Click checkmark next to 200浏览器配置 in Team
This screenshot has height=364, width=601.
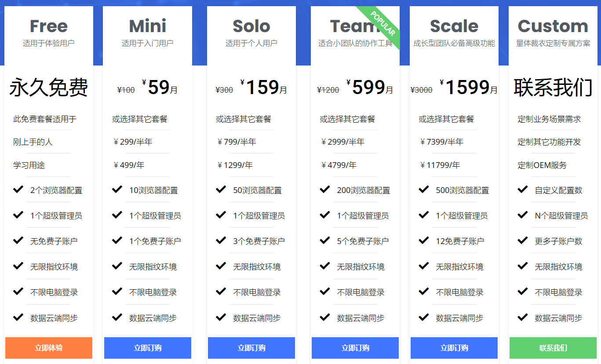[x=324, y=189]
